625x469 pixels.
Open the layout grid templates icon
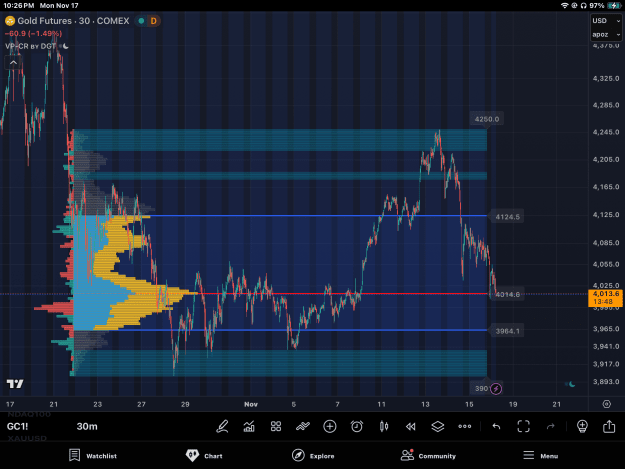pyautogui.click(x=276, y=426)
